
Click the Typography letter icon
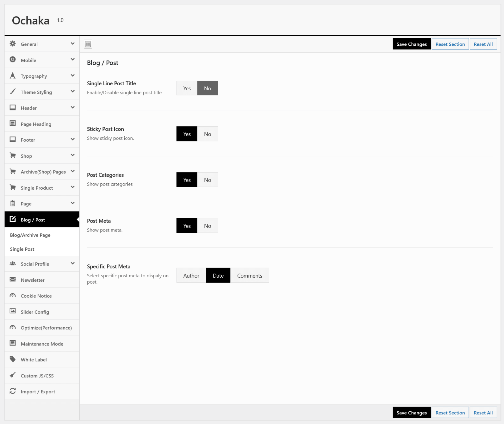pyautogui.click(x=13, y=76)
